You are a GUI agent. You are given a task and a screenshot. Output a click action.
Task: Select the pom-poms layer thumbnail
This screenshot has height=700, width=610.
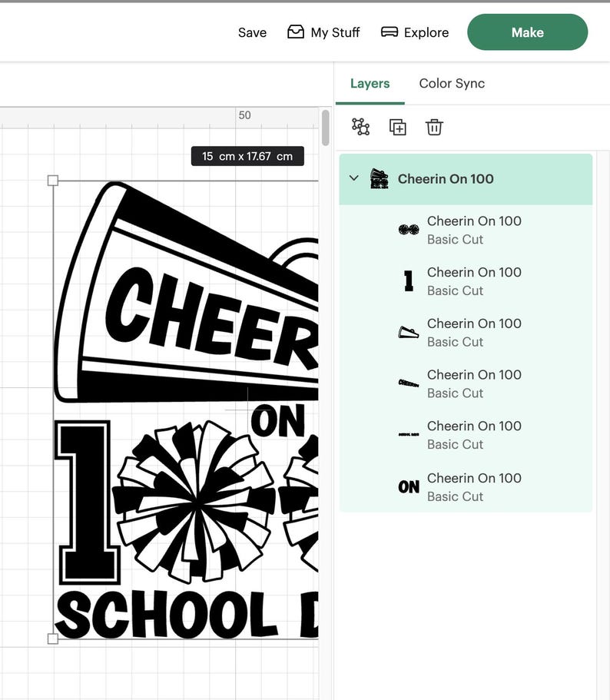408,230
